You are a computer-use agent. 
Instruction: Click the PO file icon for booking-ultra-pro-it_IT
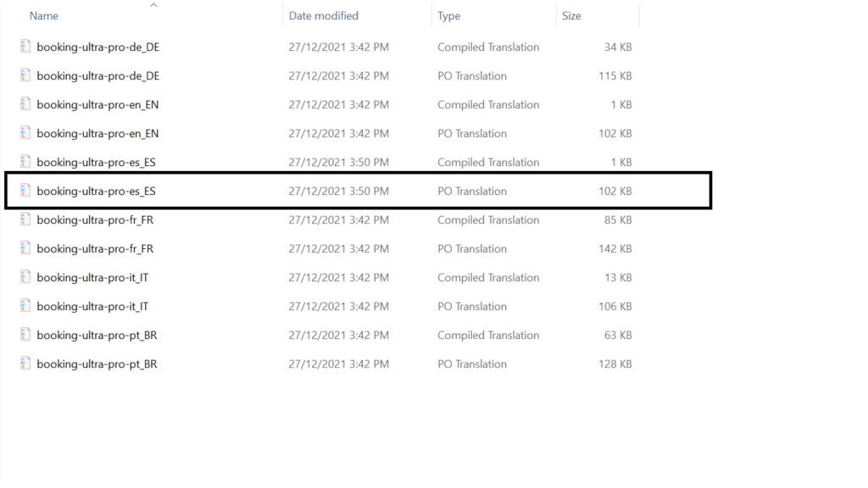[25, 305]
